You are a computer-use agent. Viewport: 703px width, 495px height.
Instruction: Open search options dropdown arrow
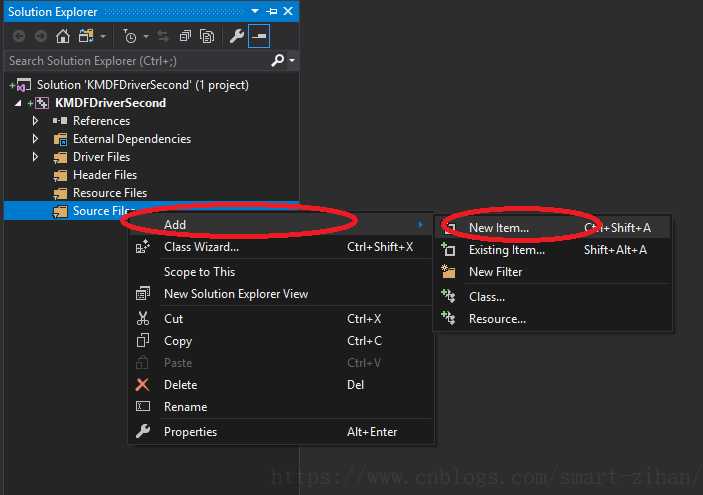[x=292, y=60]
